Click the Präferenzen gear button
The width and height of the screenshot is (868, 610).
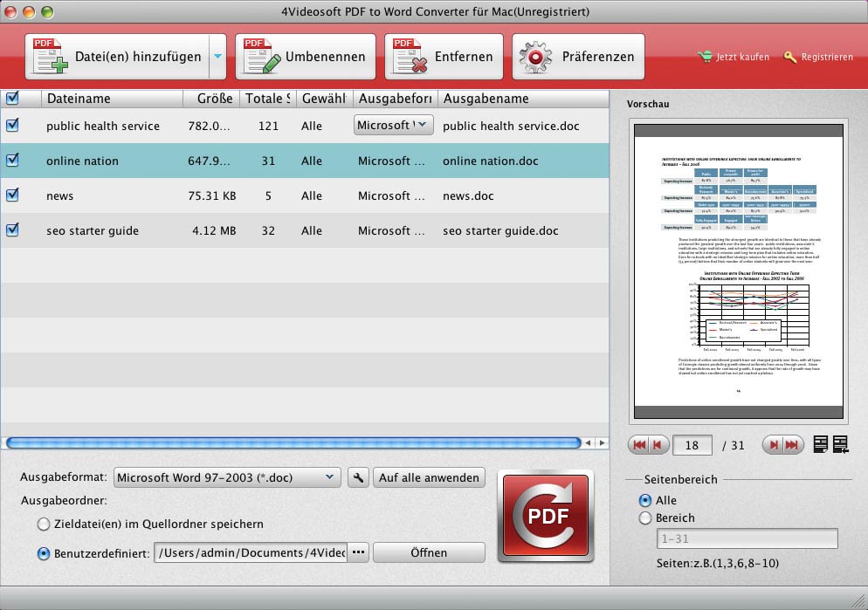[578, 57]
